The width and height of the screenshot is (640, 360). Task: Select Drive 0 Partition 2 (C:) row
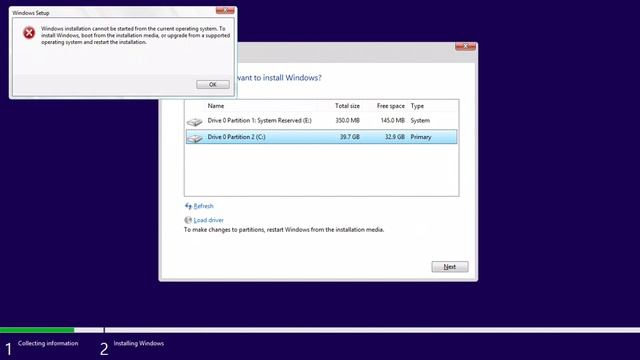[321, 137]
